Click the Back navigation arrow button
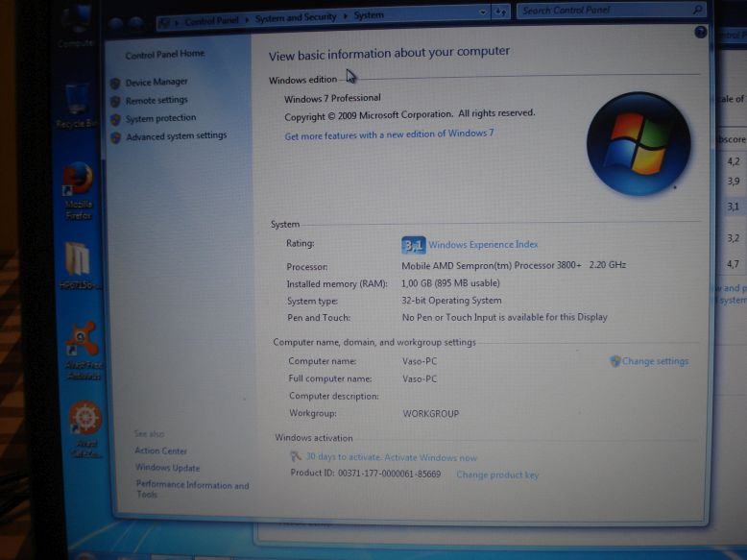This screenshot has width=747, height=560. (x=116, y=24)
